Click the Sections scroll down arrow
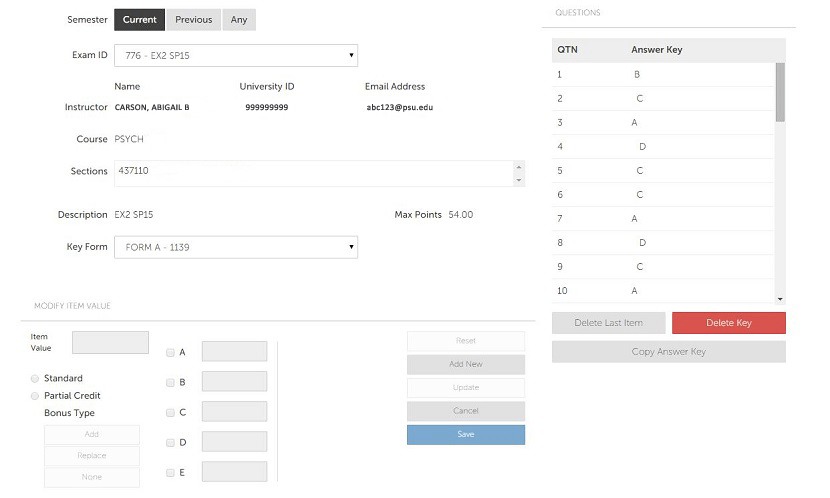The image size is (830, 498). tap(519, 180)
